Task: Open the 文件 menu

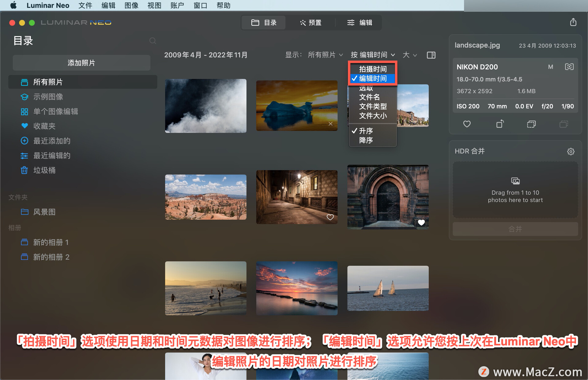Action: 85,5
